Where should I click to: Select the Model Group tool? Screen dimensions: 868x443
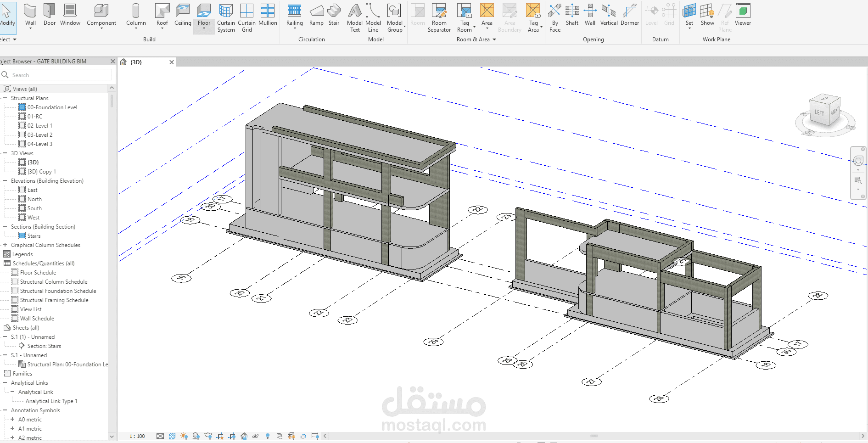pyautogui.click(x=395, y=18)
